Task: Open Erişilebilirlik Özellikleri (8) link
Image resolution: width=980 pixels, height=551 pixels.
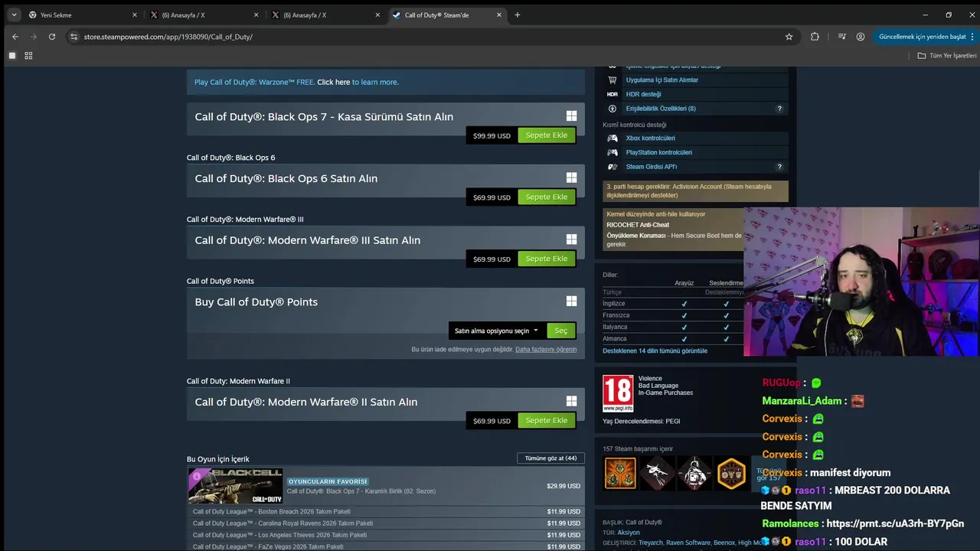Action: [661, 109]
